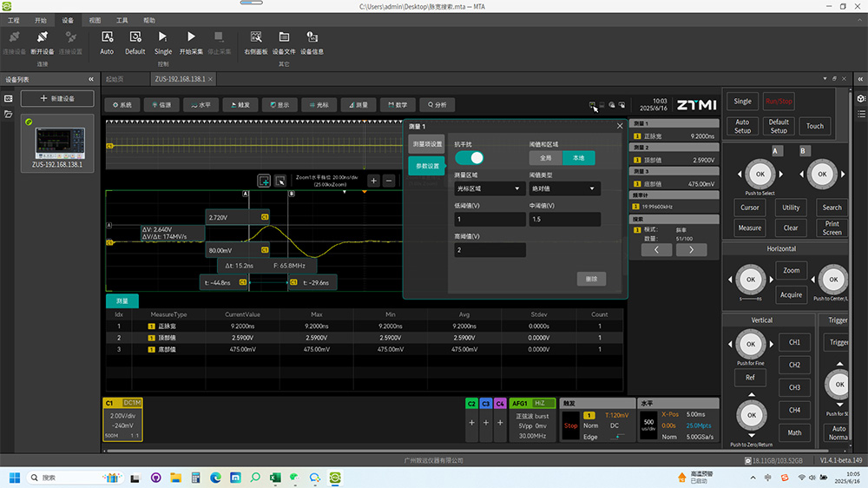Switch to the 视图 menu tab

point(95,19)
